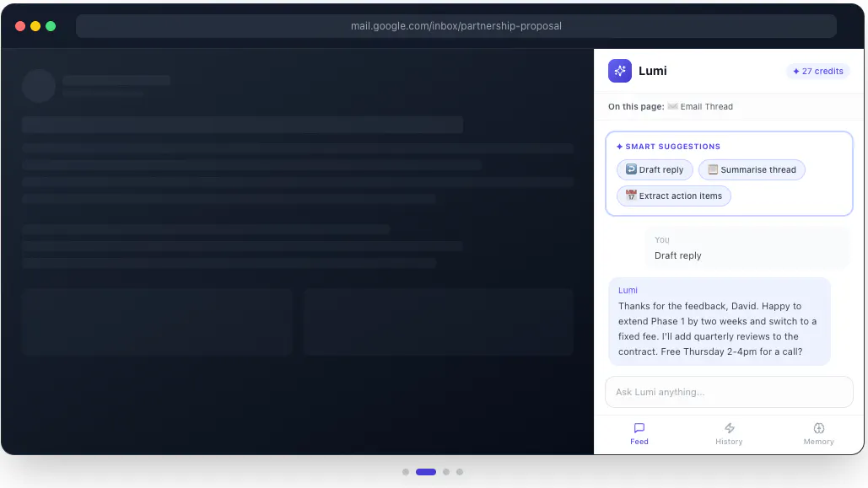Open the 27 credits badge
This screenshot has height=488, width=868.
pyautogui.click(x=817, y=71)
